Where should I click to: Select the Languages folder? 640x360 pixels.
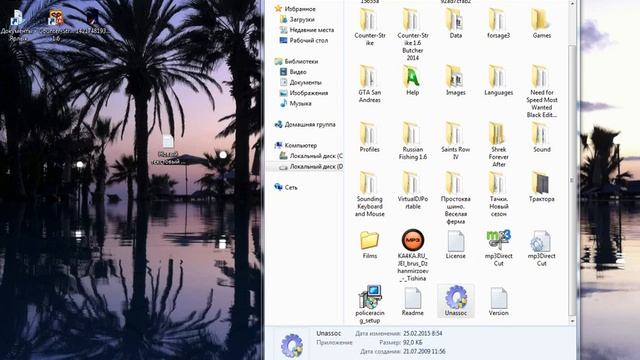498,80
